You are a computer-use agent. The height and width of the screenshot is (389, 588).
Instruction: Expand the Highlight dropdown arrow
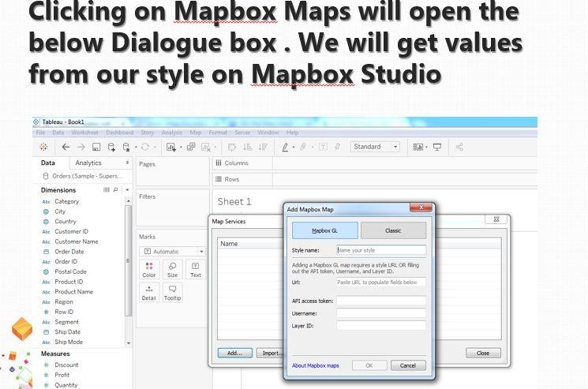point(294,148)
